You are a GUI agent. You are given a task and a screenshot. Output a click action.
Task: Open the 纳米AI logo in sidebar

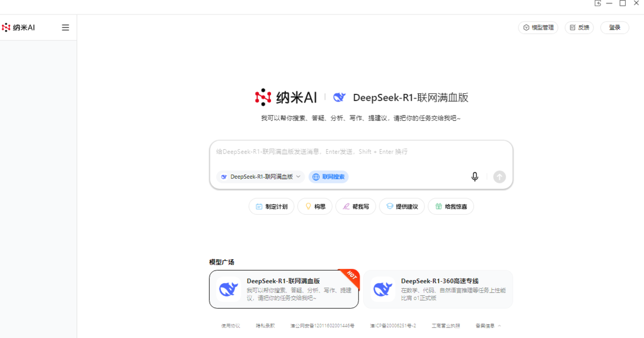tap(19, 27)
